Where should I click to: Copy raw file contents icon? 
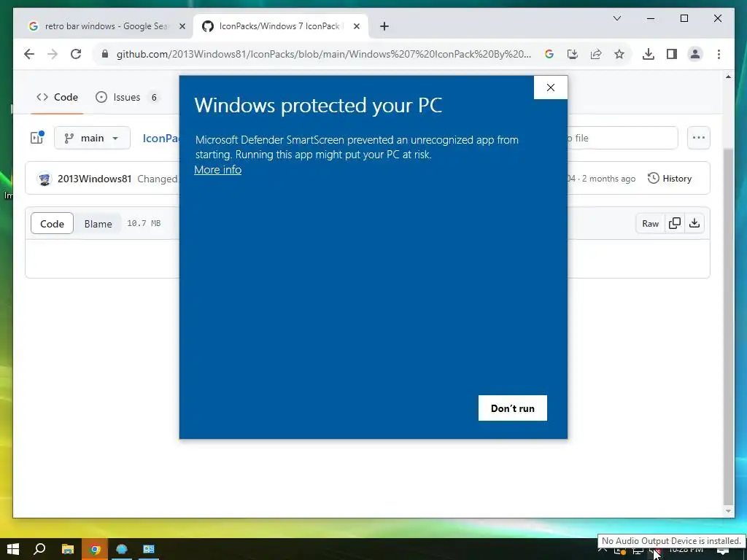click(x=675, y=223)
